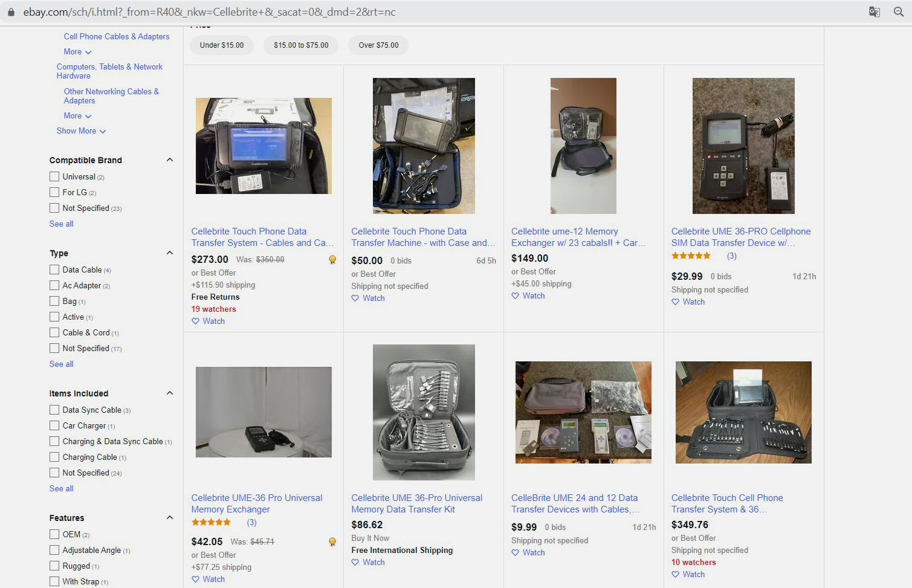
Task: Click heart Watch icon for $9.99 listing
Action: [x=515, y=553]
